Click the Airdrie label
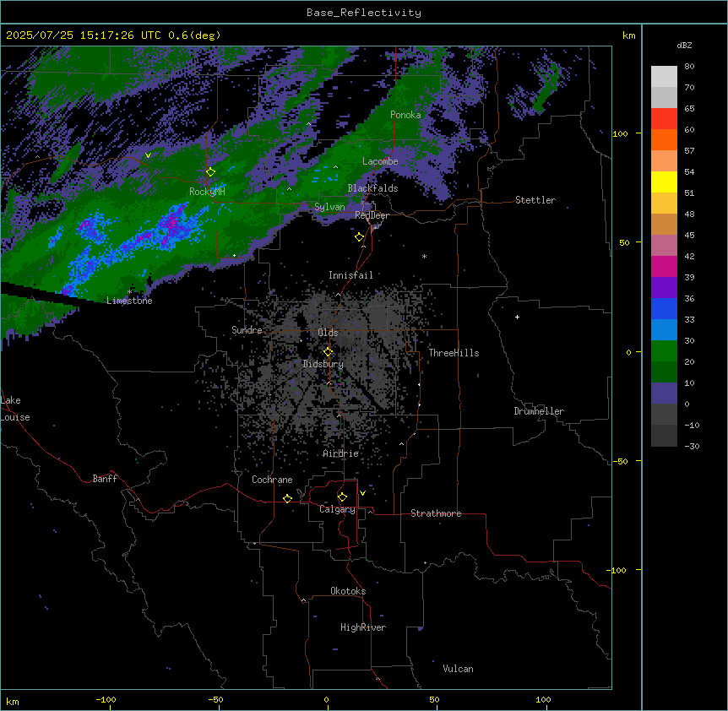 (x=341, y=453)
